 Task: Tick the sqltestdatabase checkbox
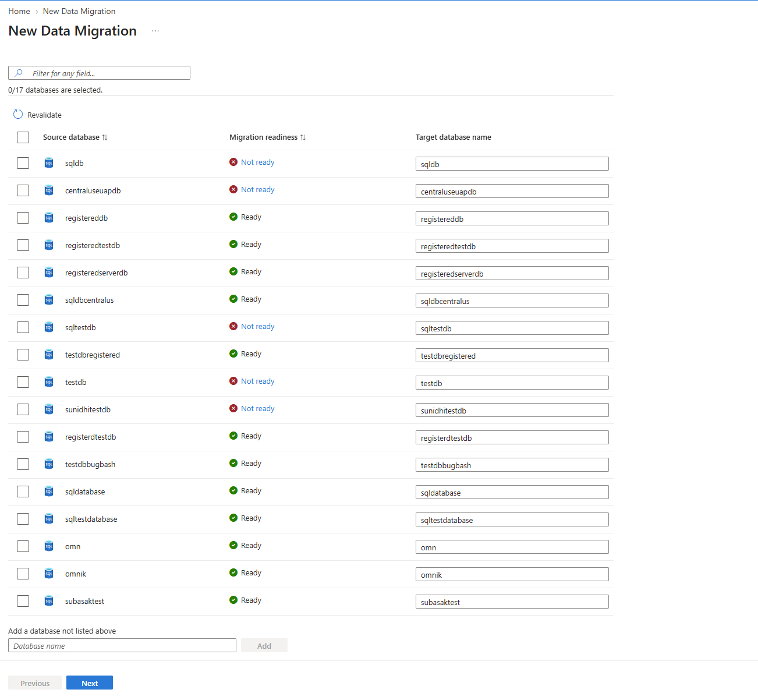tap(23, 519)
